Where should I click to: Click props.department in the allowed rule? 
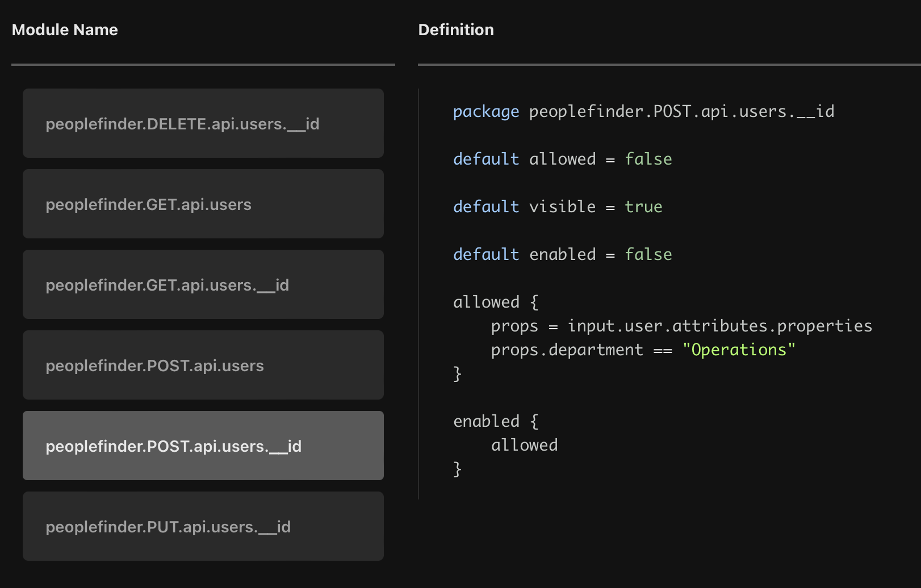(567, 350)
